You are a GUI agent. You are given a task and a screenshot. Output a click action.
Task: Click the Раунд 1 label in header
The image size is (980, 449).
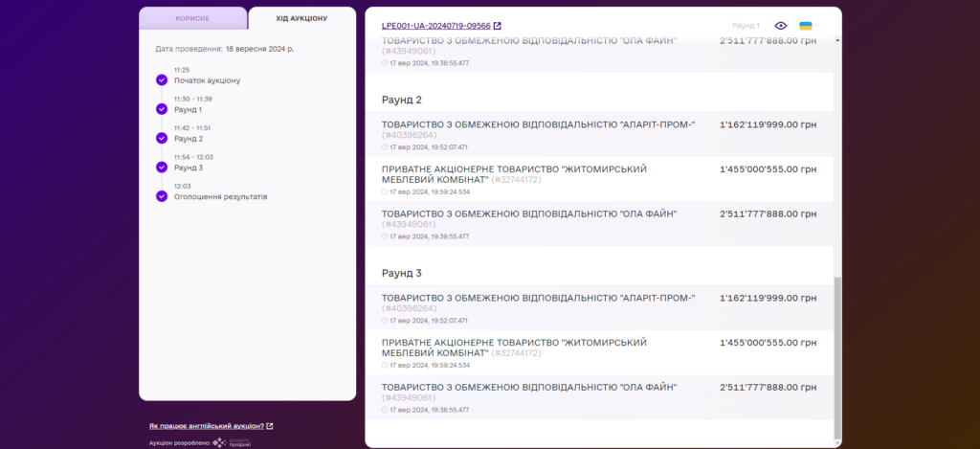[746, 26]
